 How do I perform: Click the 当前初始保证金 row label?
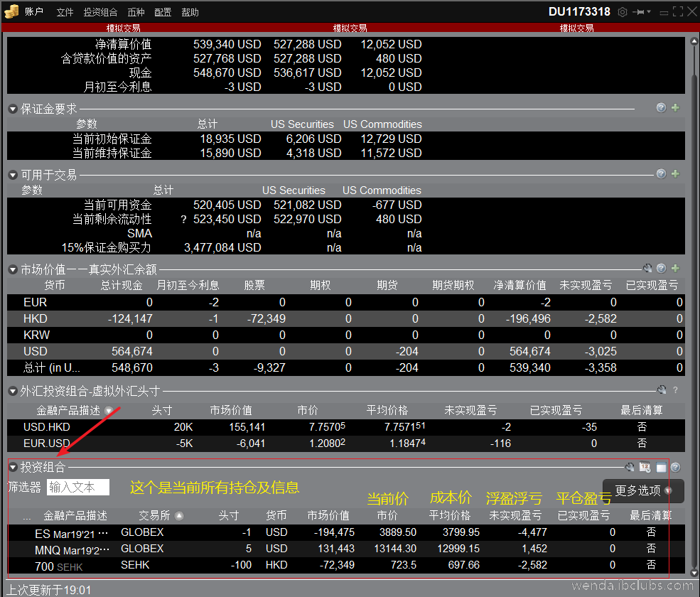click(112, 139)
